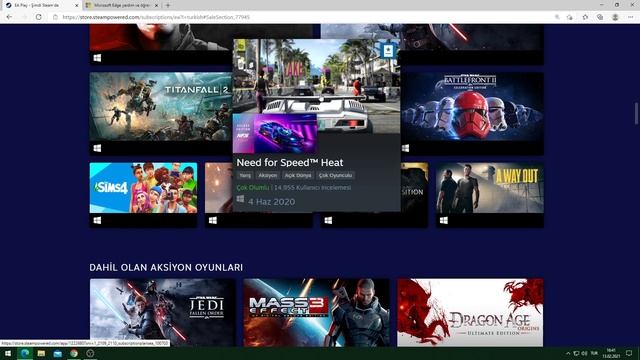
Task: Click the blue wishlist badge on popup
Action: (x=388, y=50)
